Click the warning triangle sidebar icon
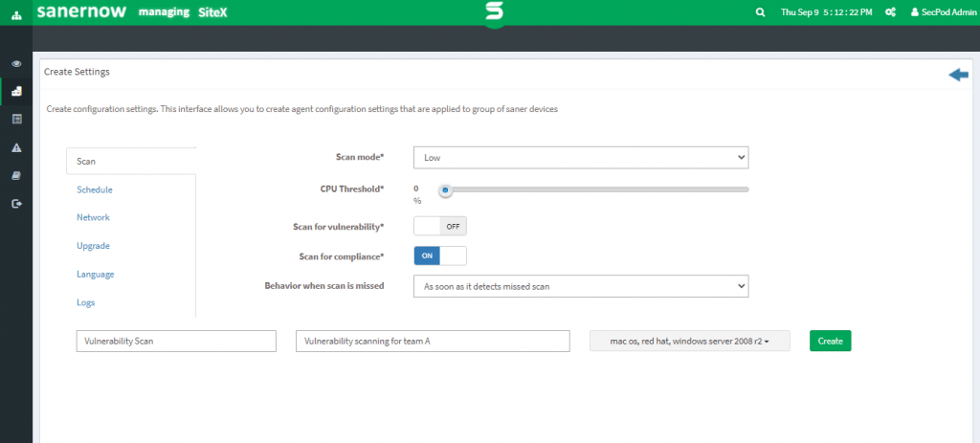Image resolution: width=980 pixels, height=443 pixels. coord(16,147)
